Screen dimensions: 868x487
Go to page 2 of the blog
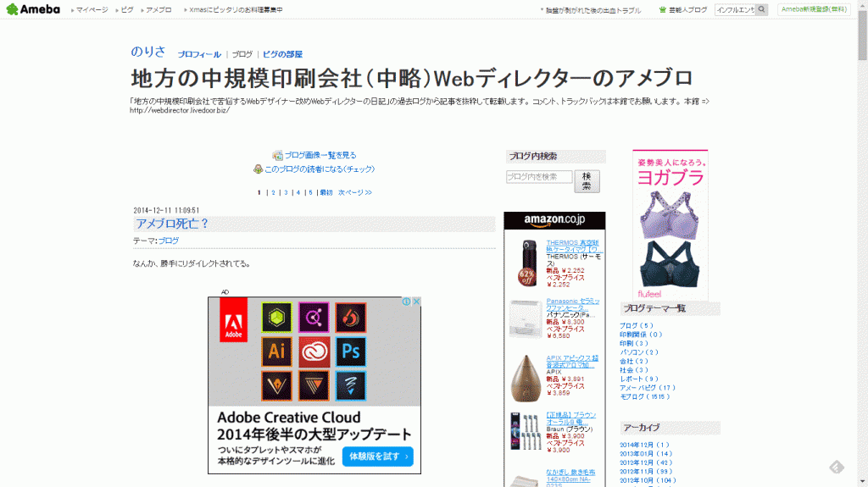point(273,192)
